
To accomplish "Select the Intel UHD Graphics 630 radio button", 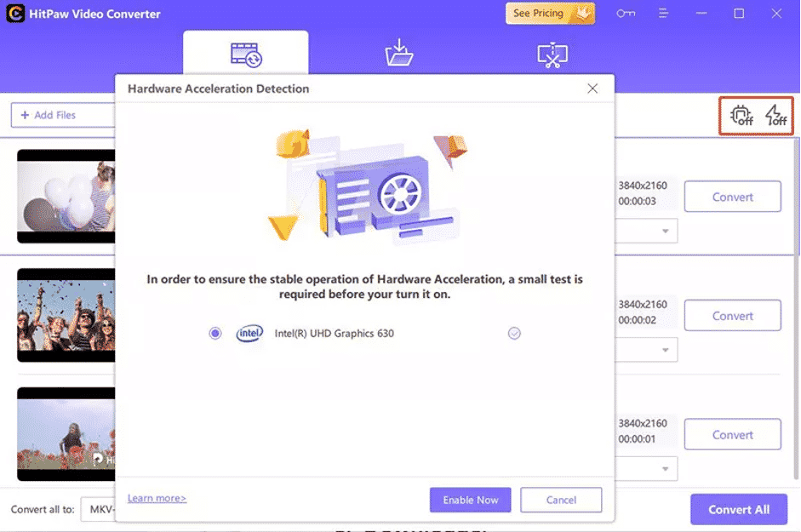I will coord(215,334).
